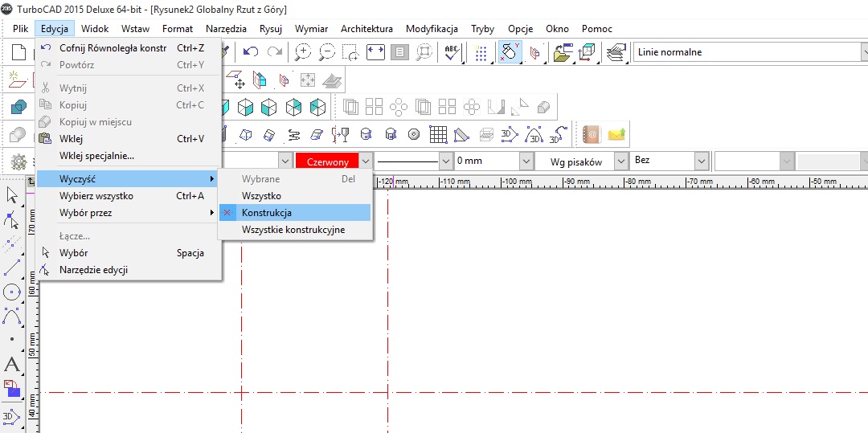Select the text tool letter A
This screenshot has height=433, width=868.
(12, 365)
